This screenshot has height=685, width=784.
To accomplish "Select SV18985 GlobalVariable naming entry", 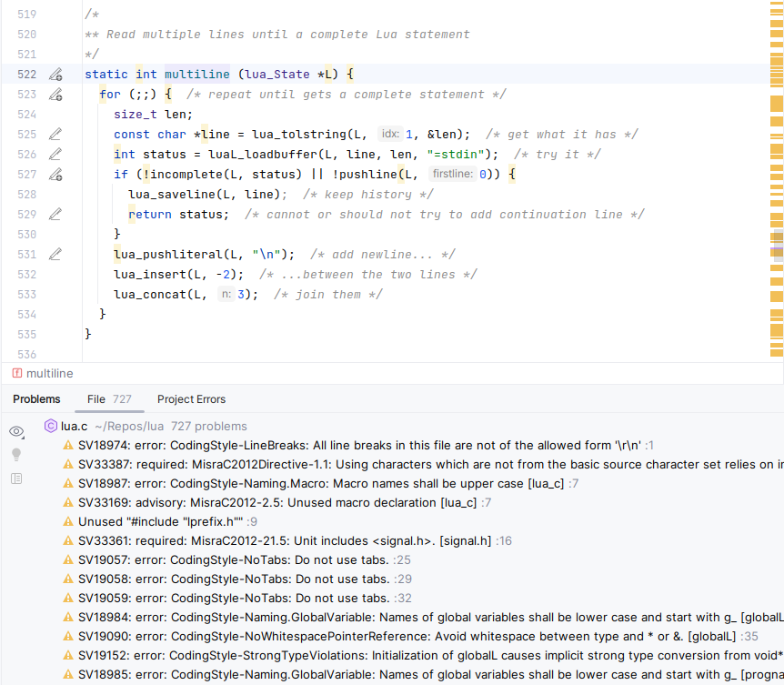I will point(423,674).
